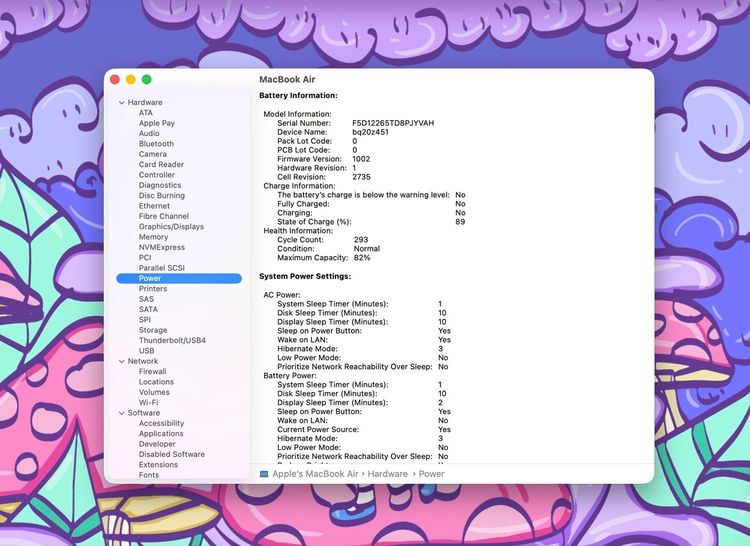The height and width of the screenshot is (546, 750).
Task: Collapse the Software section chevron
Action: pyautogui.click(x=121, y=413)
